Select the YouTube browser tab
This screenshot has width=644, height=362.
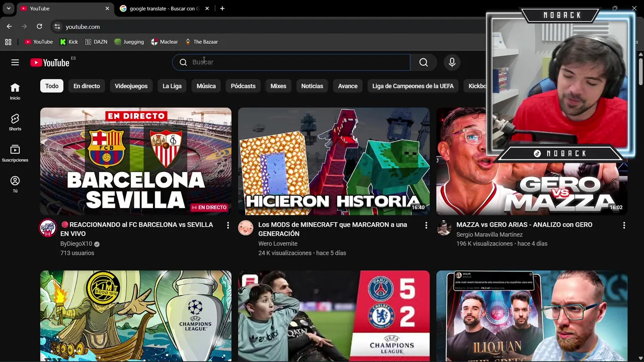(x=64, y=9)
